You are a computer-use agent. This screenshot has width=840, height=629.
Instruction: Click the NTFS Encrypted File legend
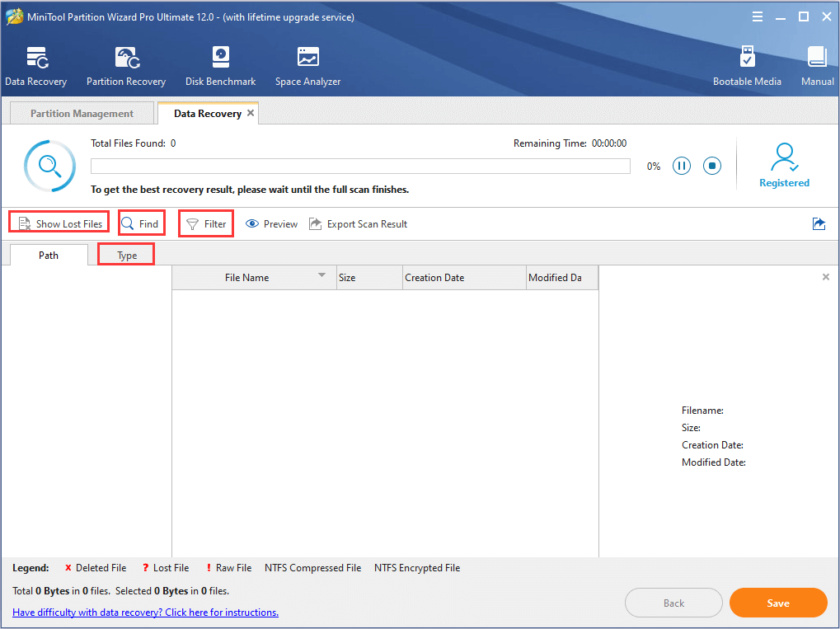(x=417, y=568)
